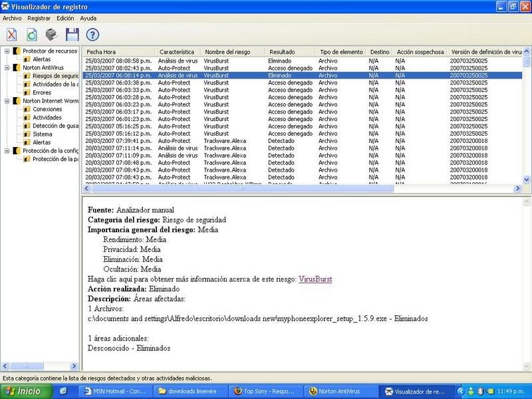Click the log list scroll-right arrow
The image size is (532, 399).
point(518,188)
